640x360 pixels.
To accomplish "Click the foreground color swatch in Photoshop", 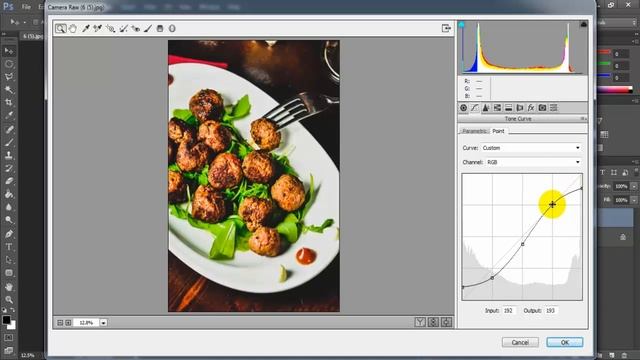I will pyautogui.click(x=6, y=320).
